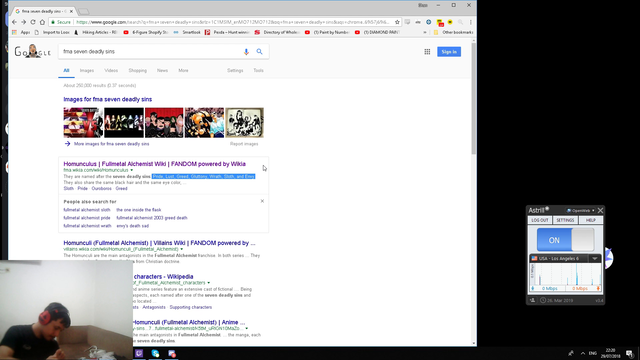Click the Sign in button

pos(449,52)
